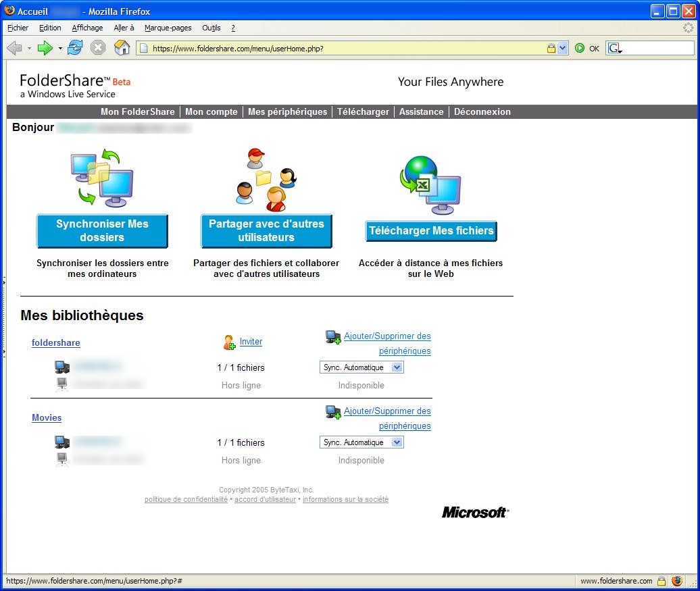Go to the Home page icon
The height and width of the screenshot is (591, 700).
coord(122,47)
